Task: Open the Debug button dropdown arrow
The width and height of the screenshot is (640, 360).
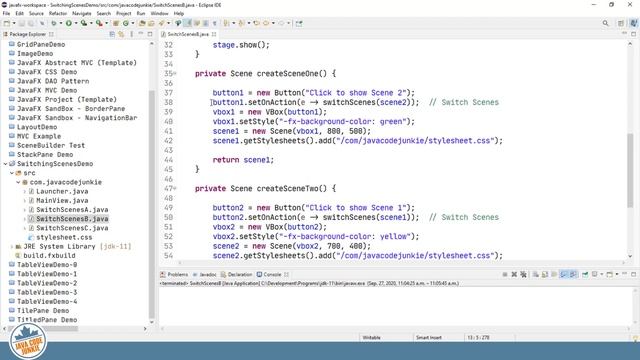Action: (60, 23)
